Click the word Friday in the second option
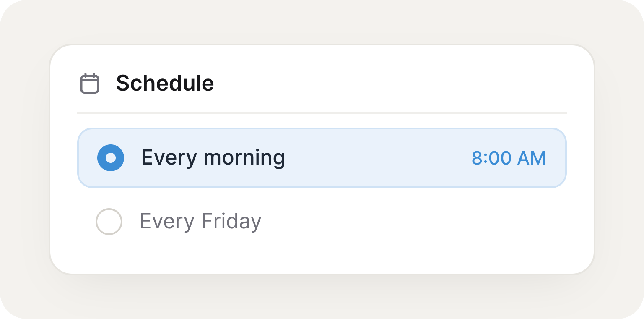The width and height of the screenshot is (644, 319). tap(231, 222)
